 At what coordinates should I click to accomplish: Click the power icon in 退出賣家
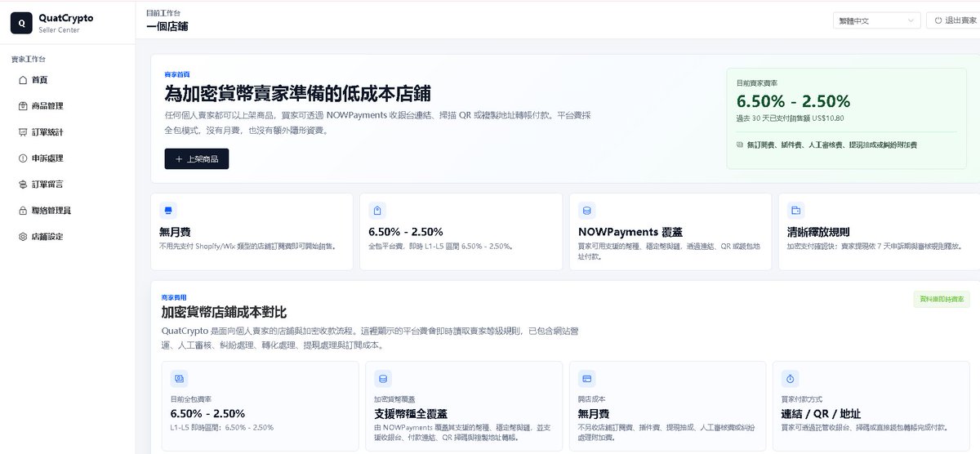(938, 20)
